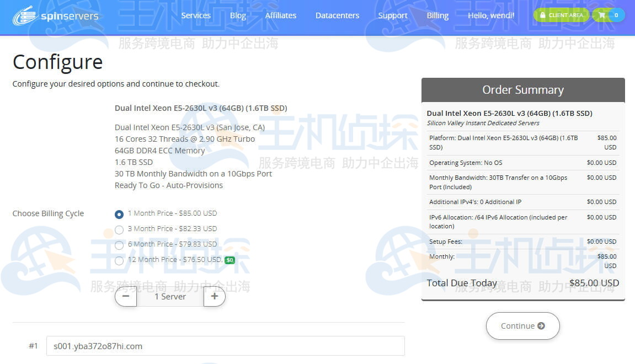Select the 3 Month Price billing option
Screen dimensions: 635x364
pos(119,229)
